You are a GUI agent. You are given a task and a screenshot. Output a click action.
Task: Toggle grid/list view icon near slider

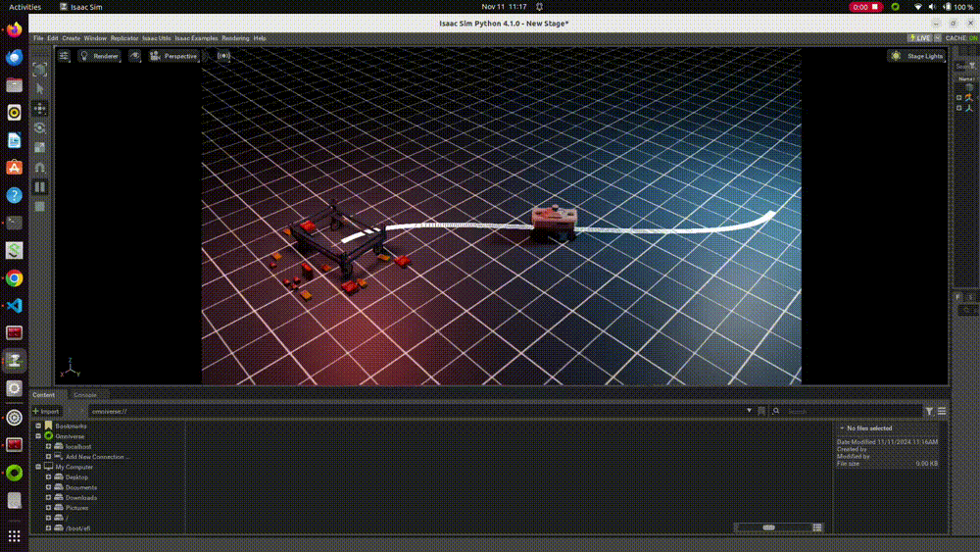pyautogui.click(x=817, y=528)
